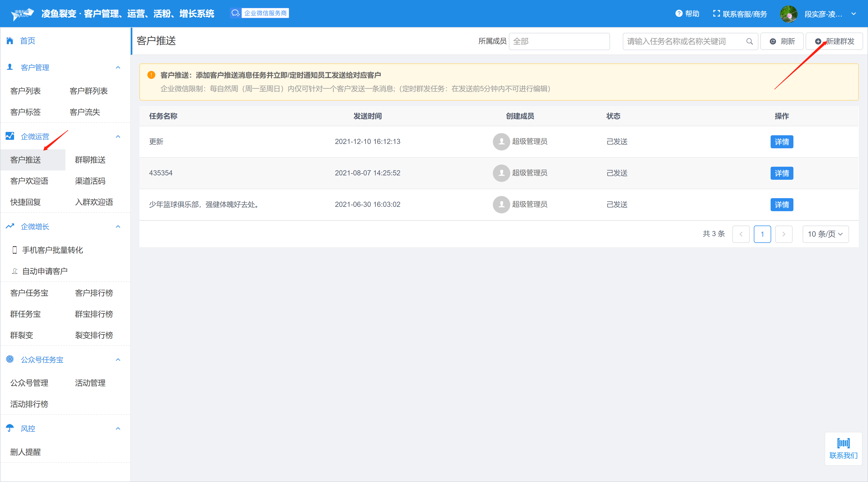Open the account dropdown arrow next to 段实彦
Image resolution: width=868 pixels, height=482 pixels.
[854, 14]
